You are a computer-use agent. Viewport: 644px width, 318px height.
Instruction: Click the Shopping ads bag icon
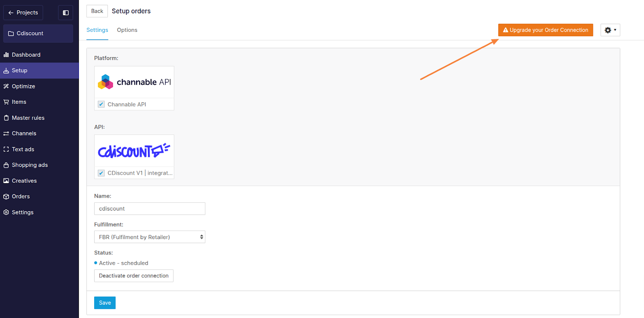6,165
